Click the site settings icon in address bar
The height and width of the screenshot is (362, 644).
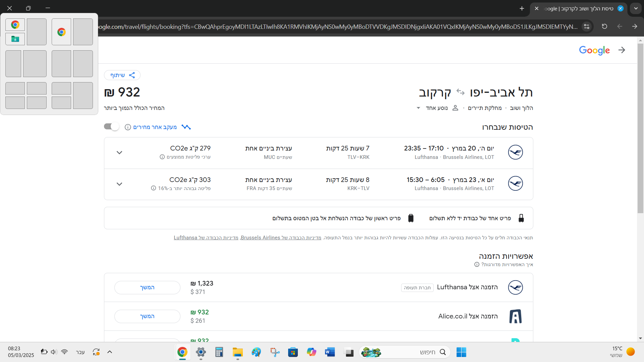(586, 26)
